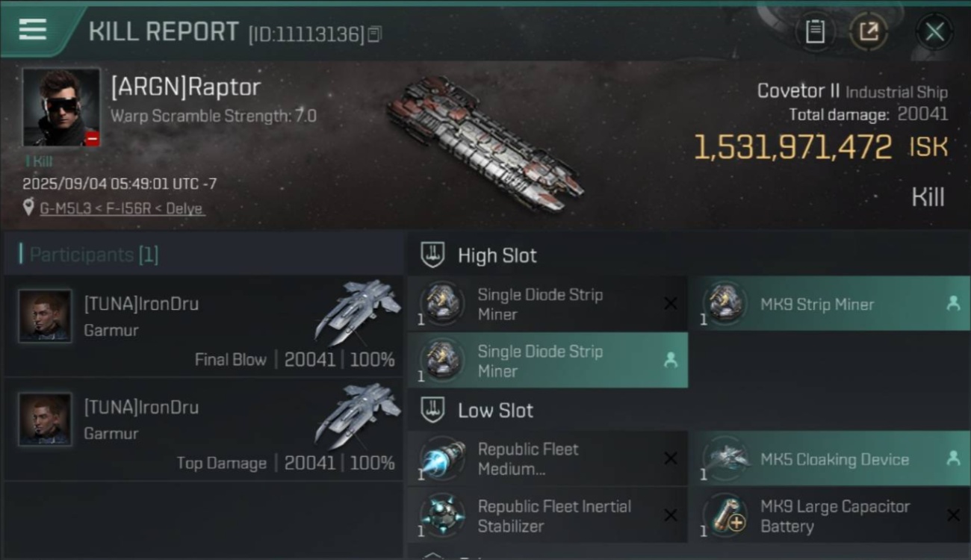Copy the kill report ID
Screen dimensions: 971x560
point(375,34)
